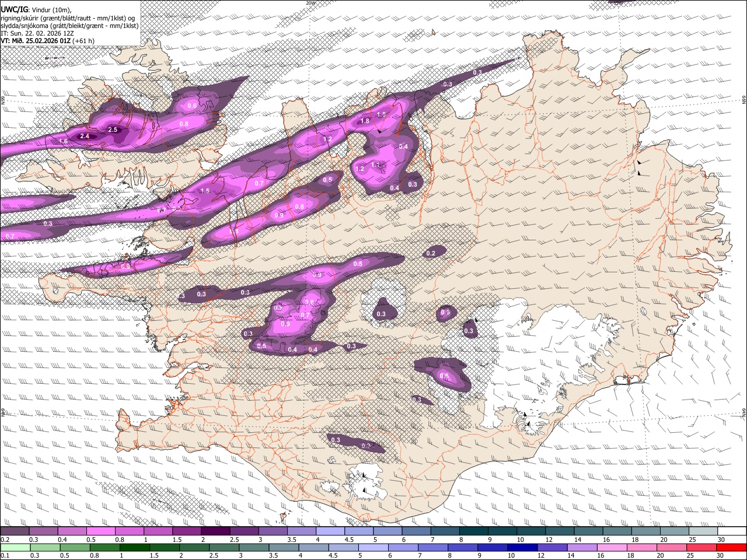Select the darkest purple 2–2.5 snow legend swatch
747x560 pixels.
(x=215, y=531)
